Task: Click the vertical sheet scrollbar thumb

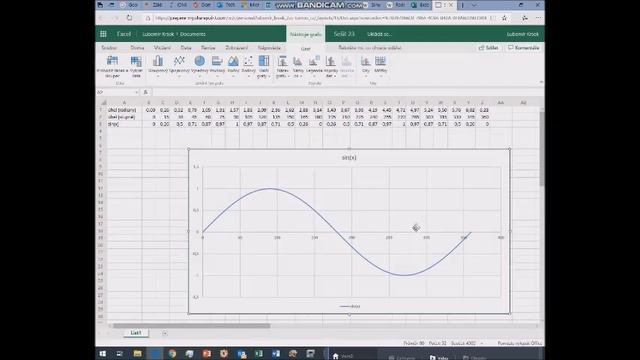Action: coord(542,148)
